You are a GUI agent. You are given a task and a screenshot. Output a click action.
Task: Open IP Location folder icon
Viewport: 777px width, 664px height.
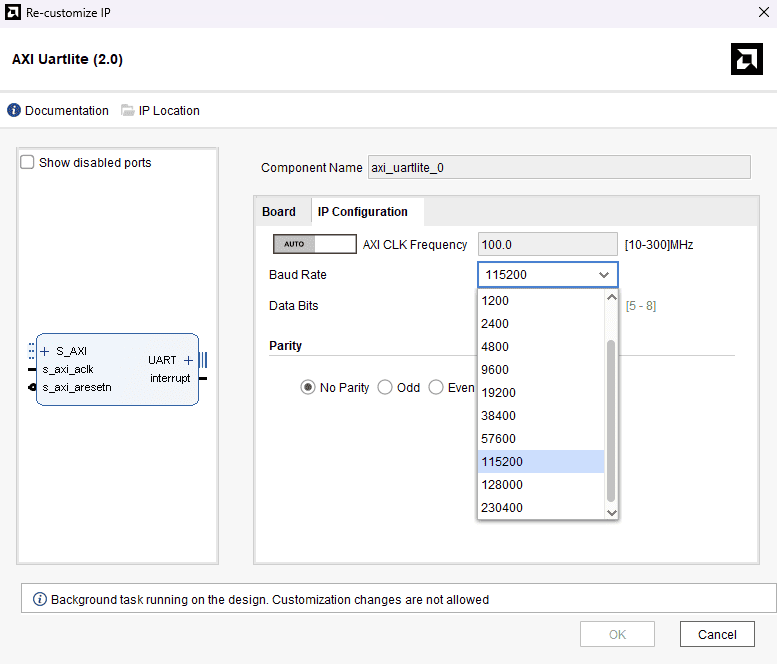[x=128, y=111]
